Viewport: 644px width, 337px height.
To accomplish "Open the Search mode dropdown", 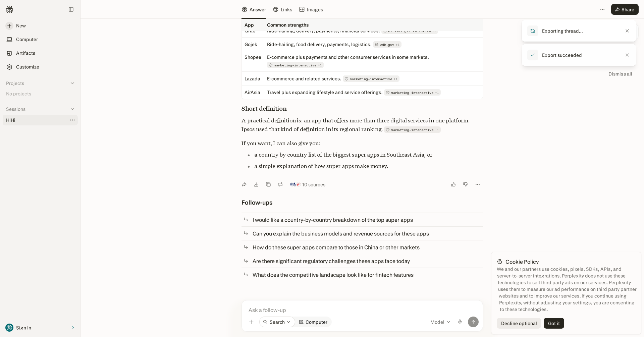I will [277, 322].
